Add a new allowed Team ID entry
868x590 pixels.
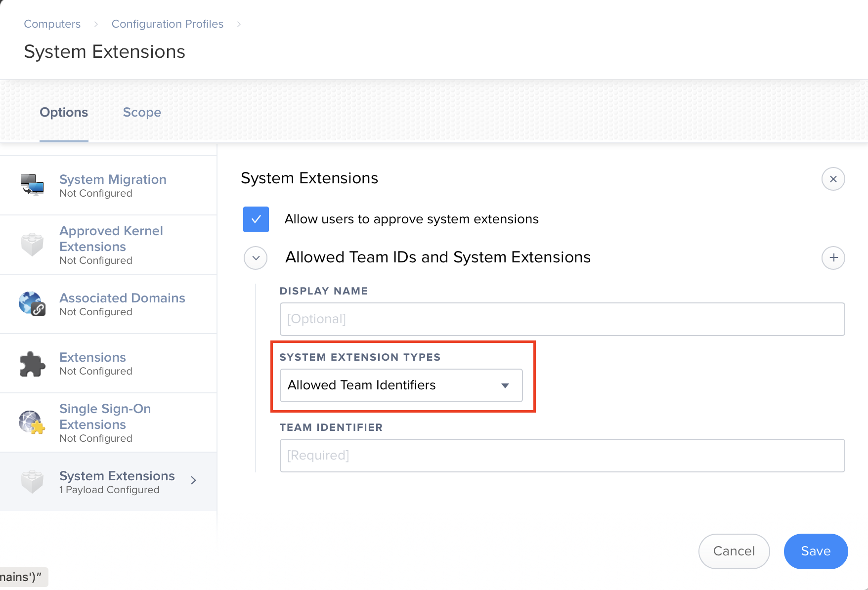click(833, 257)
